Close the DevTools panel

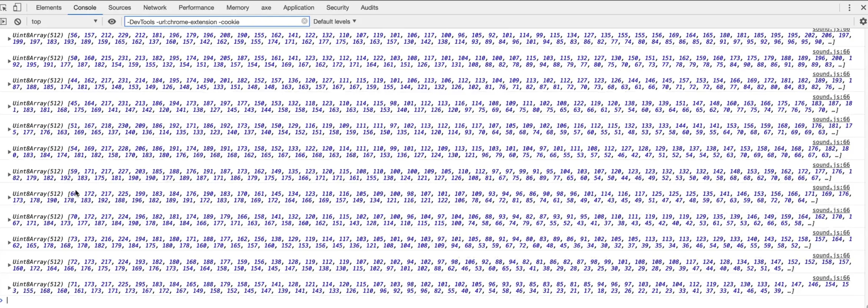tap(863, 7)
